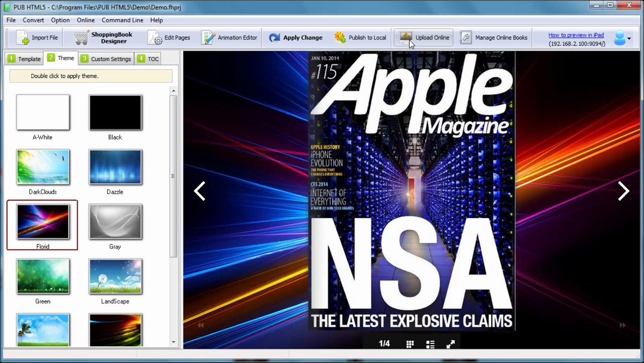Click the PUB HTML5 title bar app icon
The height and width of the screenshot is (363, 644).
(x=7, y=7)
